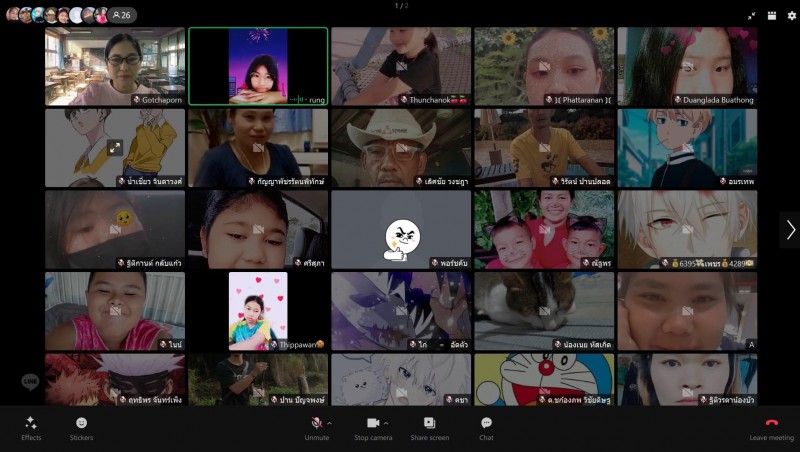Image resolution: width=800 pixels, height=452 pixels.
Task: Click the LINE logo icon
Action: click(30, 382)
